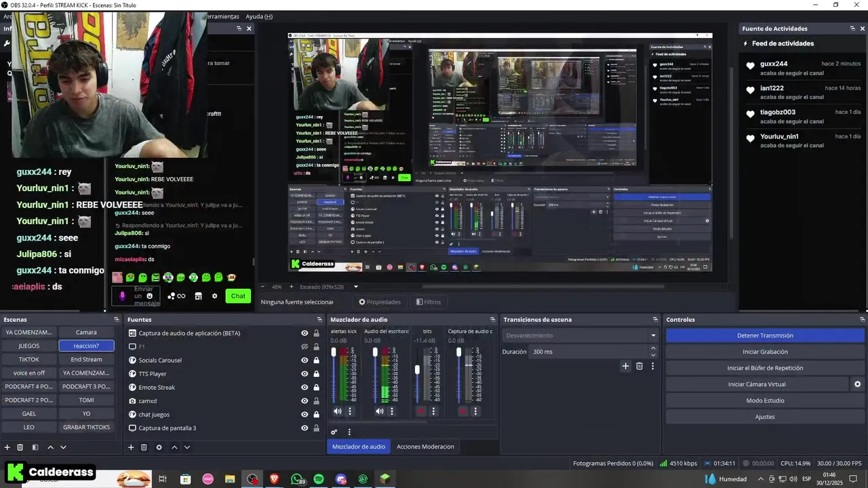Add a new source in Fuentes
This screenshot has height=488, width=868.
pyautogui.click(x=131, y=447)
